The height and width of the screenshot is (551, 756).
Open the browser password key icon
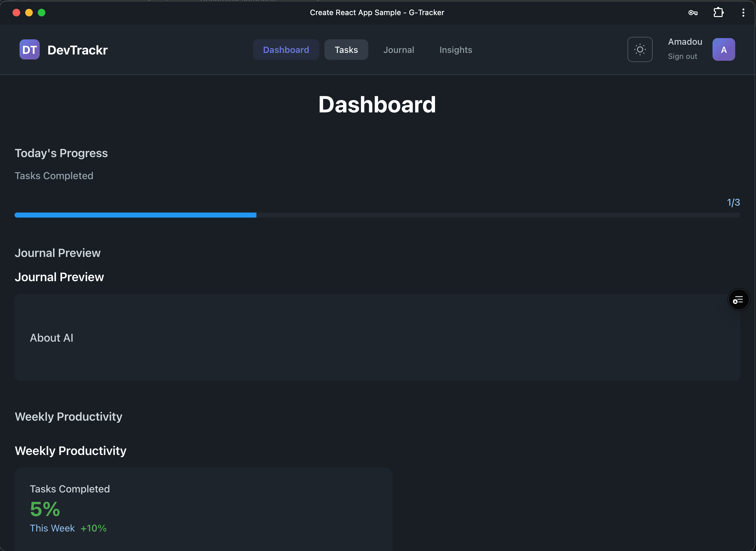[693, 12]
